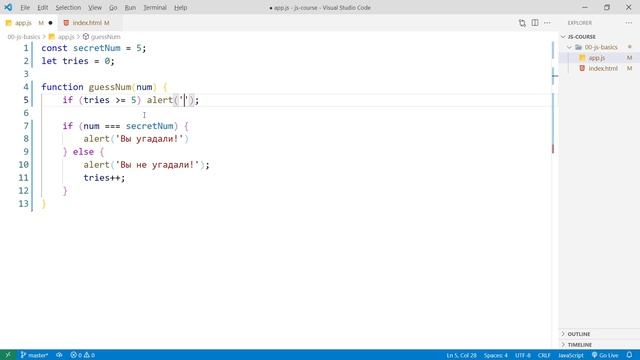Click Ln 5, Col 28 cursor position
Screen dimensions: 640x360
461,355
